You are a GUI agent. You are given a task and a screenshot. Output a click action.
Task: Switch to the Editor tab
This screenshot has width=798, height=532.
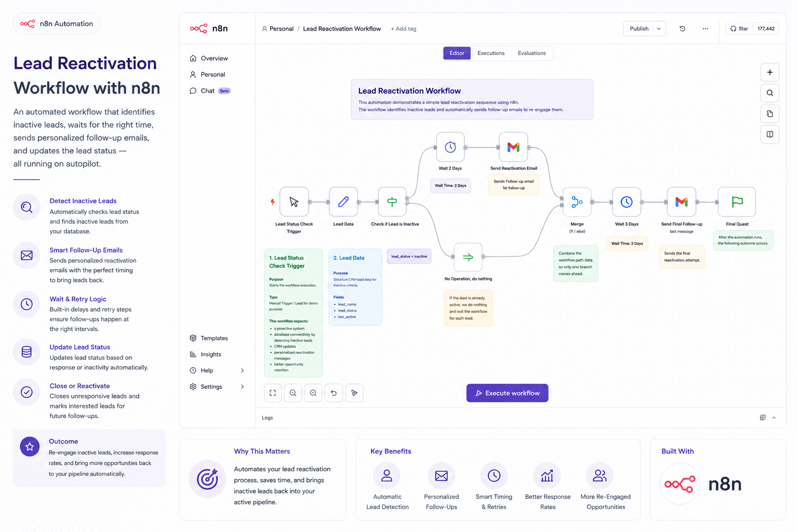457,53
